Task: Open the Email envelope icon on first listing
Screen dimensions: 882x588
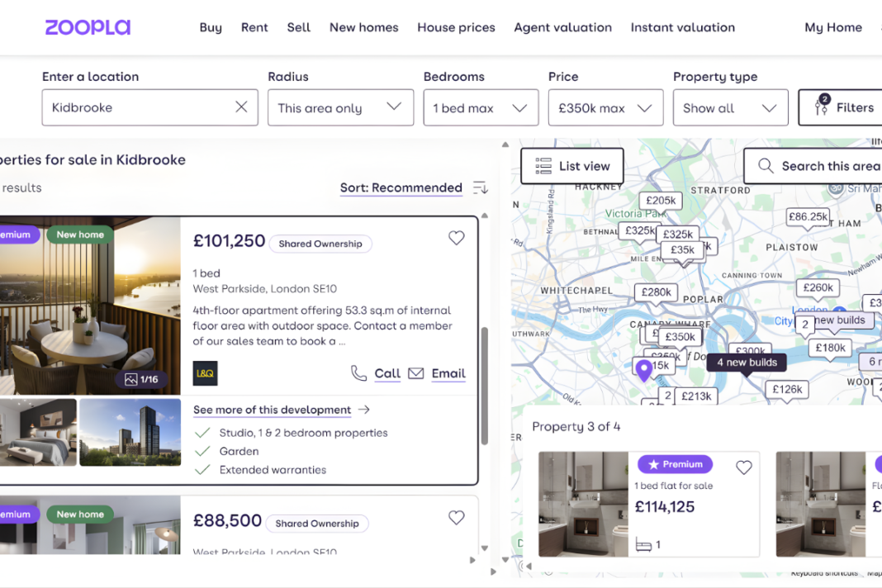Action: click(417, 373)
